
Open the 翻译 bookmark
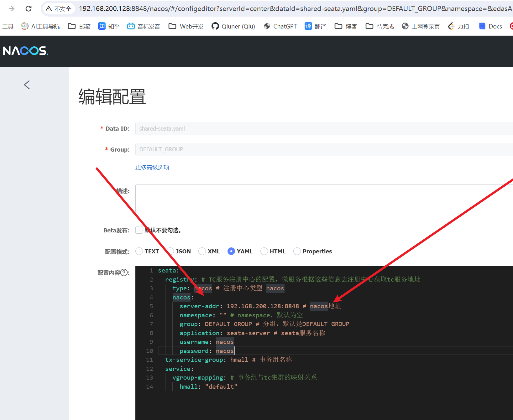315,26
